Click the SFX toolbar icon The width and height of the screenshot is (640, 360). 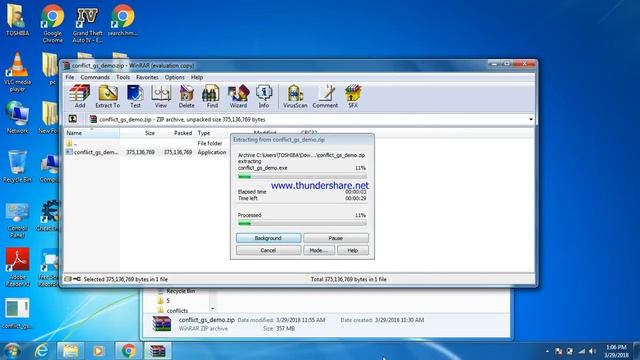tap(353, 96)
